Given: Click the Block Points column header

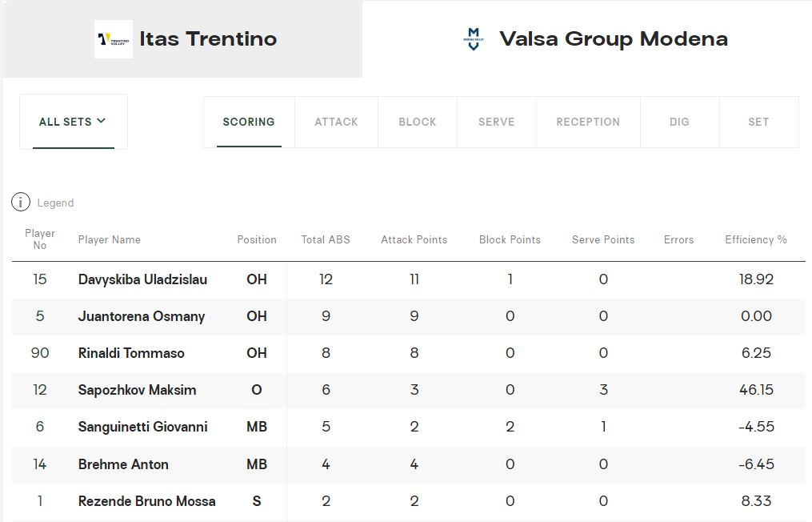Looking at the screenshot, I should pos(510,239).
